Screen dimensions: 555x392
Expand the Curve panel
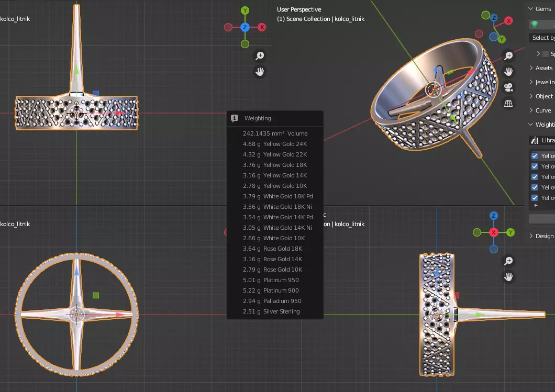[x=531, y=110]
